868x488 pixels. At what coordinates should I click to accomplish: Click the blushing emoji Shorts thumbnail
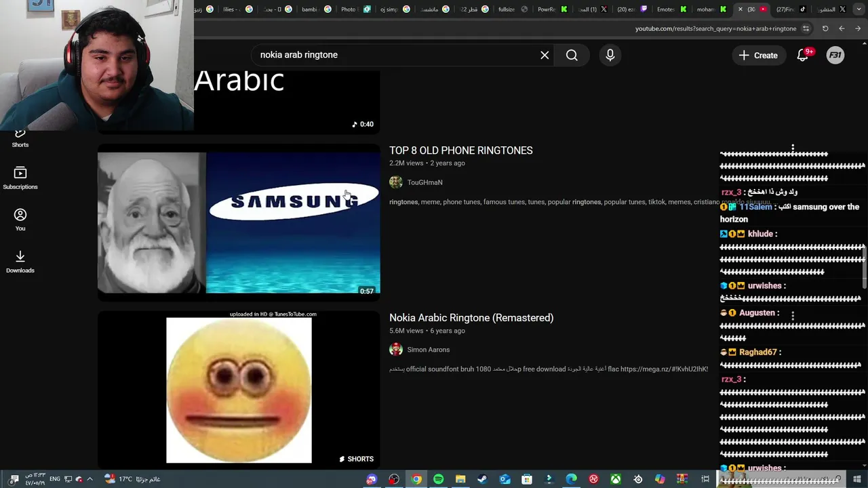coord(239,390)
